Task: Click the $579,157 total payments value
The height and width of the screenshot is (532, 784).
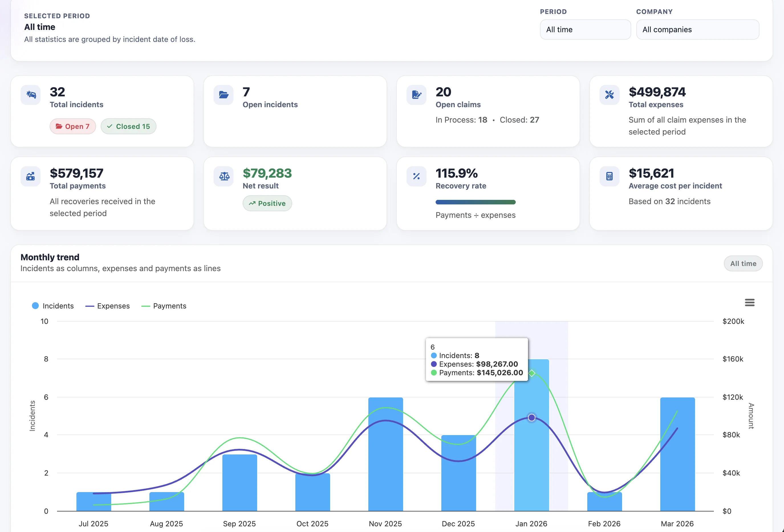Action: (77, 173)
